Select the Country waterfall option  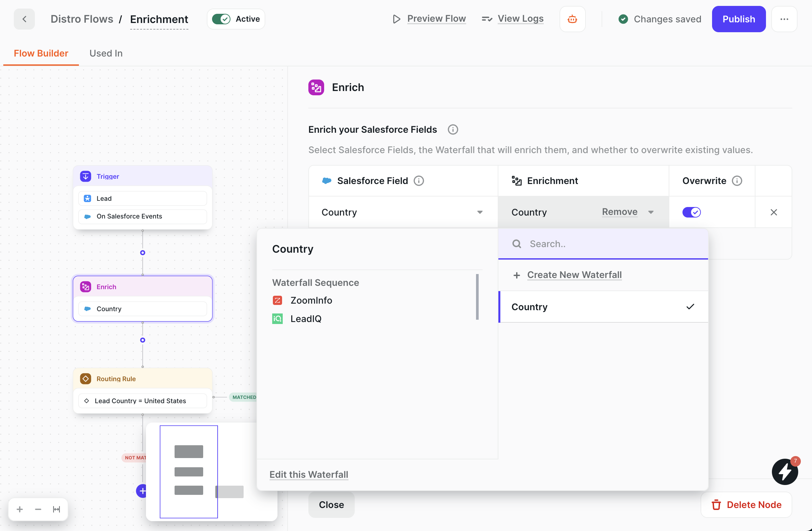[603, 307]
